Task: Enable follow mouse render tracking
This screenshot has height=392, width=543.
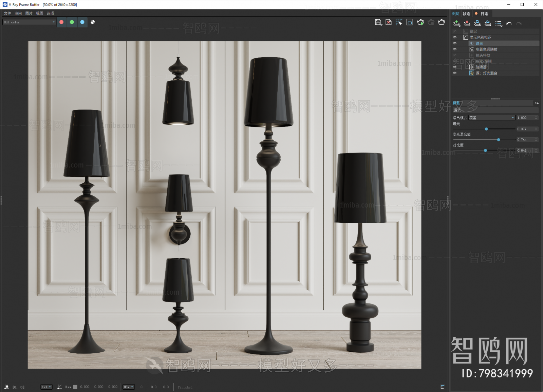Action: [399, 22]
